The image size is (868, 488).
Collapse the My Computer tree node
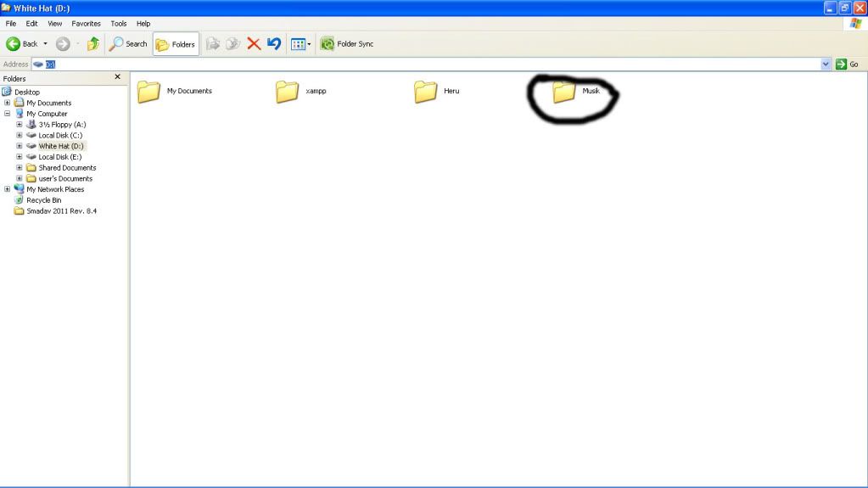[8, 114]
